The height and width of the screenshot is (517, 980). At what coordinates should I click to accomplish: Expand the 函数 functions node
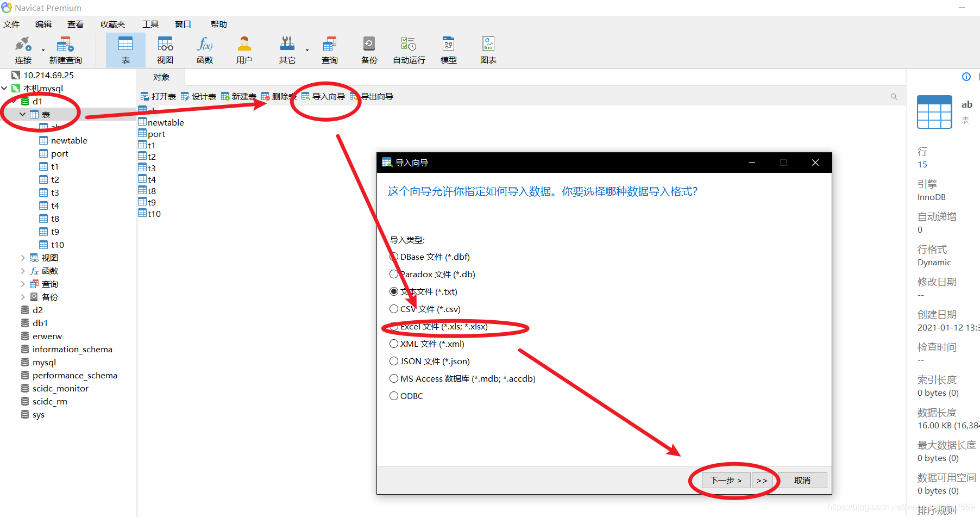click(23, 271)
